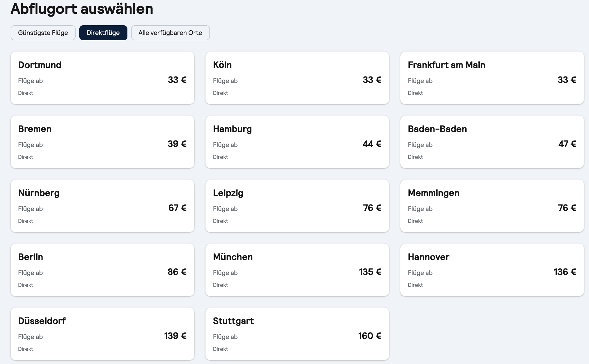Open the München flight card

(297, 270)
